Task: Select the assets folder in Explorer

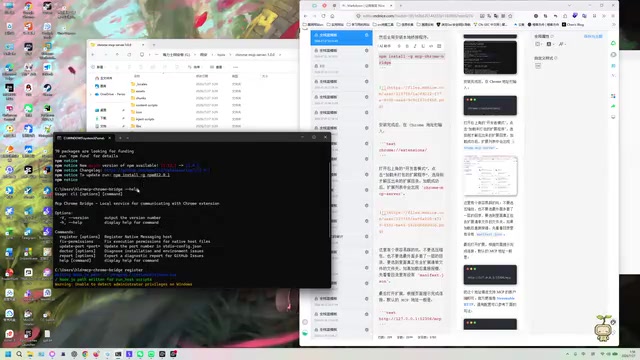Action: tap(138, 91)
